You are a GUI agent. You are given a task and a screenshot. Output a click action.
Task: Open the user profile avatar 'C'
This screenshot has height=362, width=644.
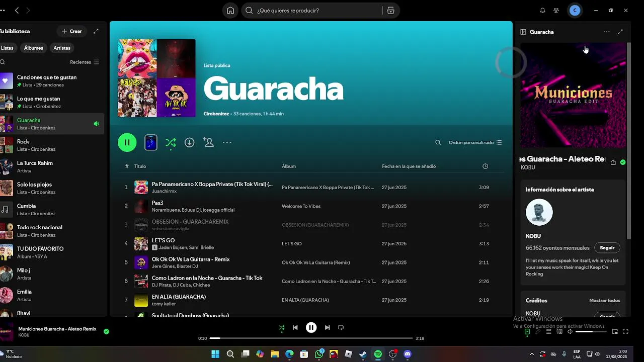(575, 11)
